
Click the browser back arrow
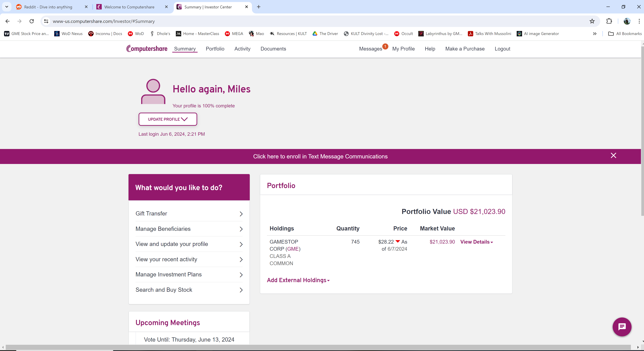point(8,21)
